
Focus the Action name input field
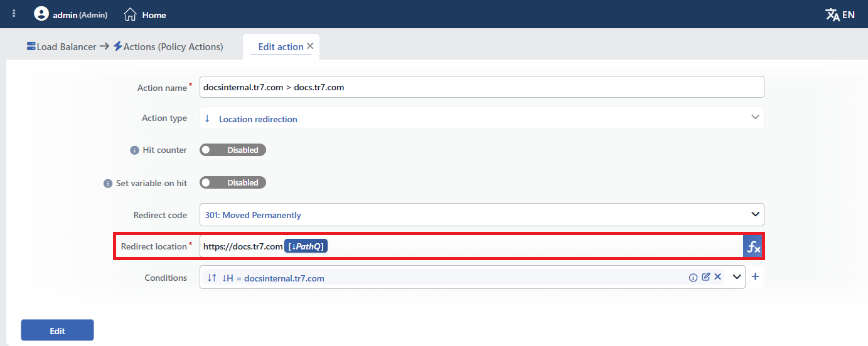(x=482, y=87)
